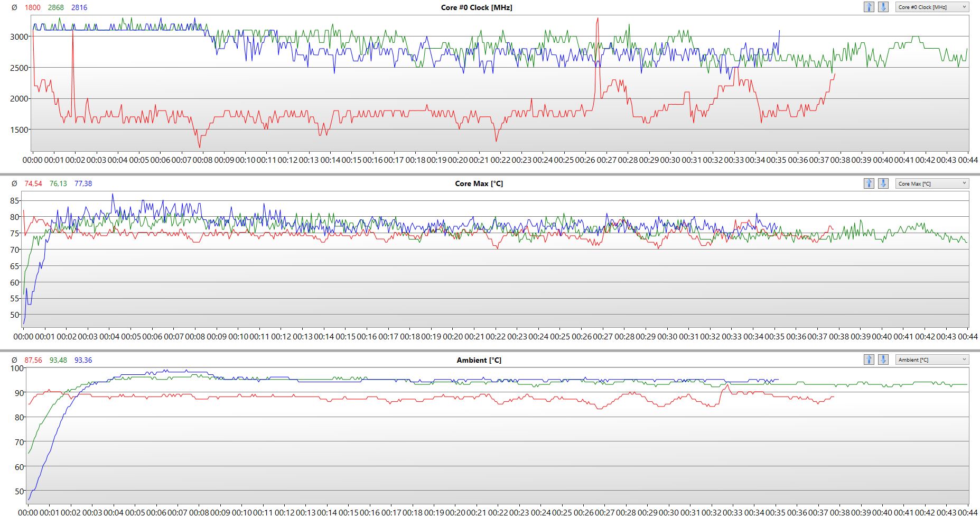
Task: Select the blue average value 2816
Action: [79, 7]
